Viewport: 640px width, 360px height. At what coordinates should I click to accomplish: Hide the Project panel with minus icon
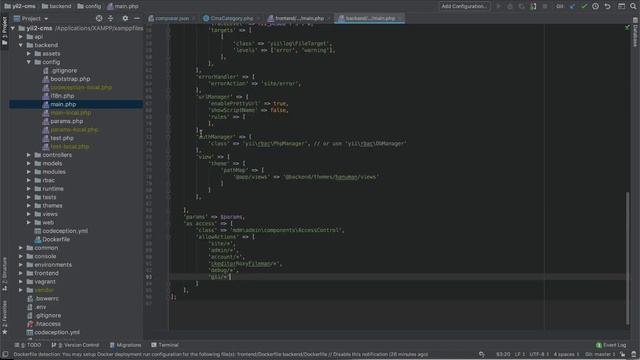[137, 18]
